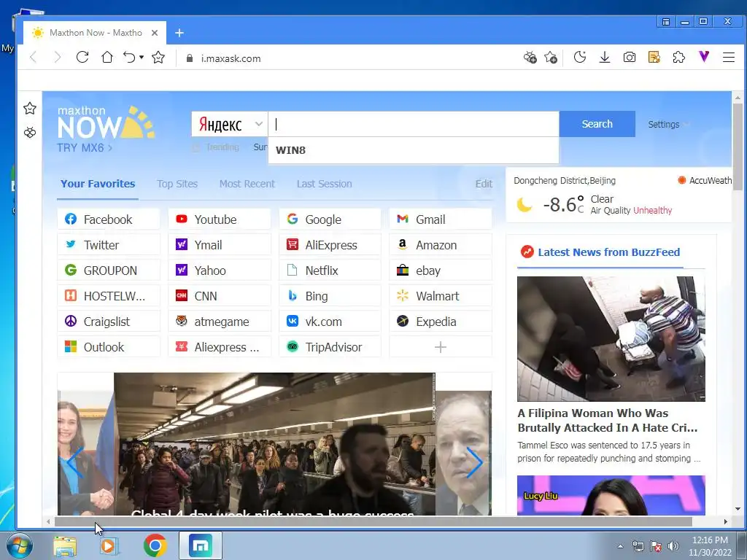The width and height of the screenshot is (747, 560).
Task: Open the Walmart favorite
Action: click(441, 296)
